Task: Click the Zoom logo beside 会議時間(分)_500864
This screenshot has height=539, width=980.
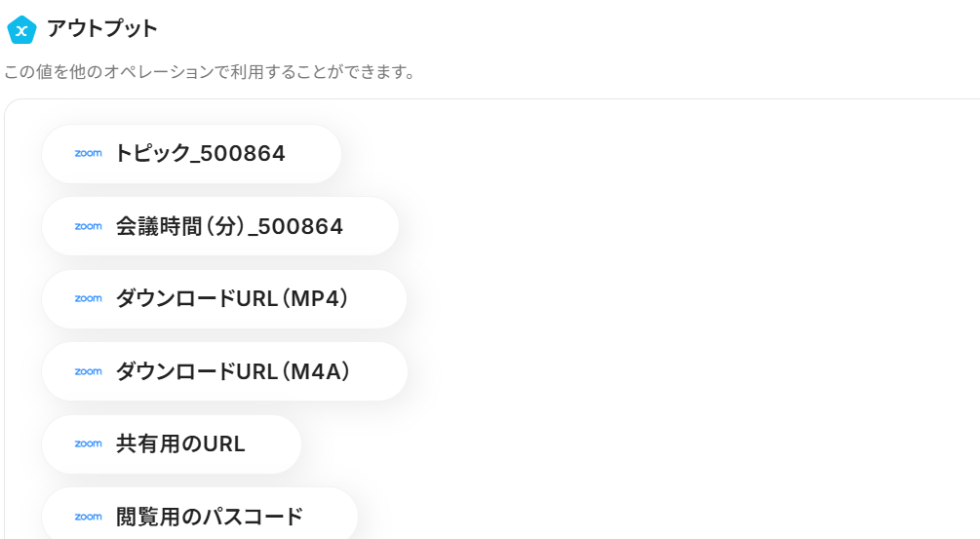Action: click(88, 226)
